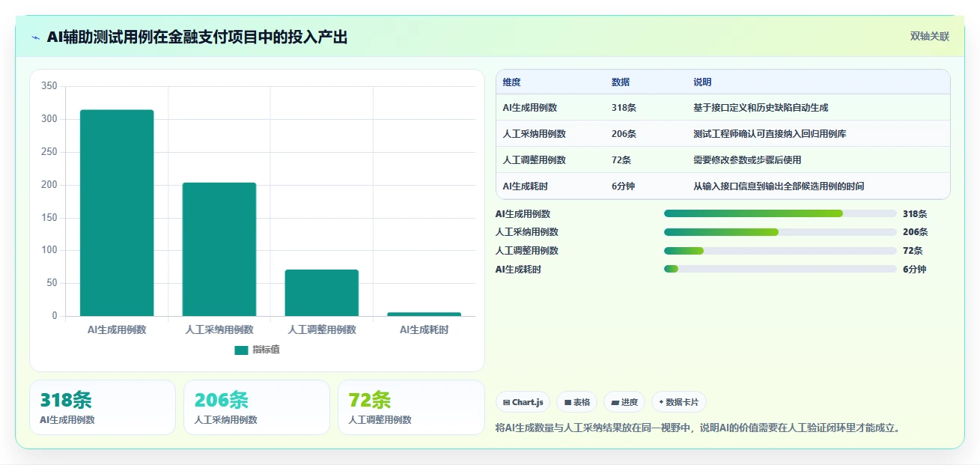Click the chart bar for 人工调整用例数

pos(322,293)
